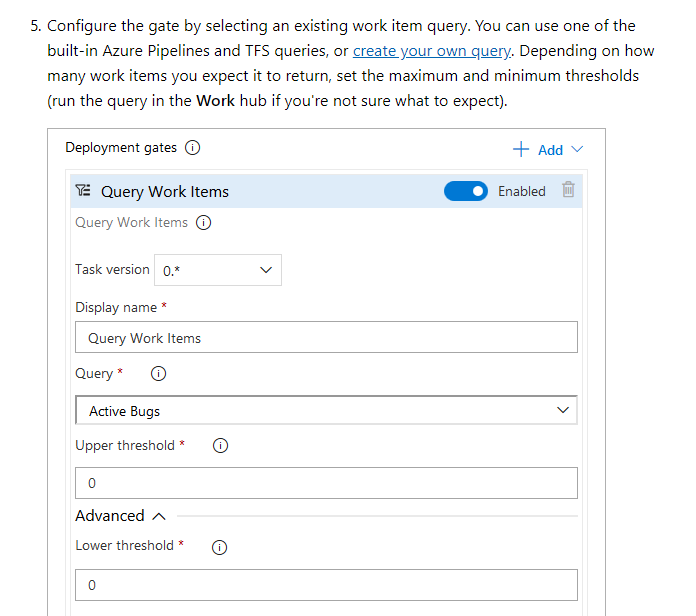696x616 pixels.
Task: Click the Lower threshold info icon
Action: 219,547
